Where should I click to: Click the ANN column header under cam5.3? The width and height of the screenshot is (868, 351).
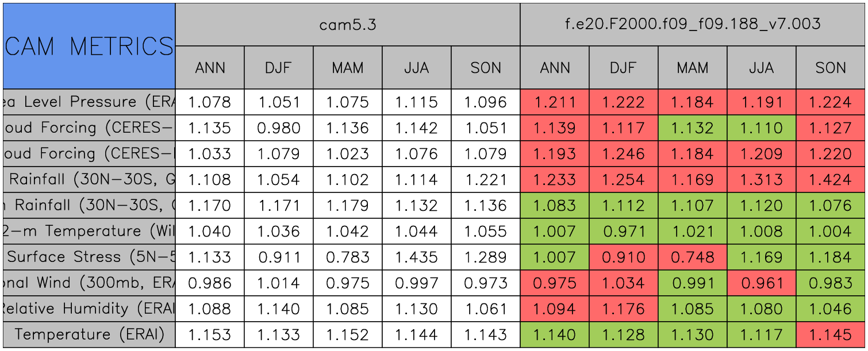click(210, 68)
